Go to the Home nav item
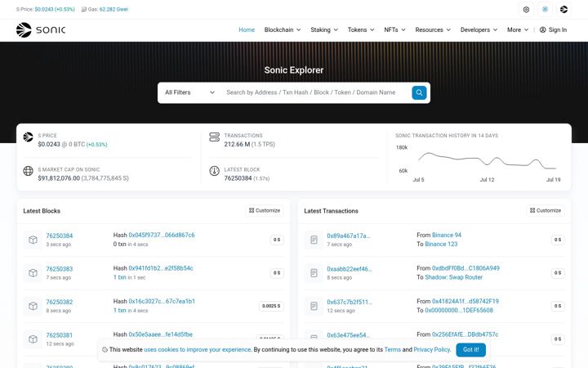This screenshot has width=588, height=368. (247, 29)
